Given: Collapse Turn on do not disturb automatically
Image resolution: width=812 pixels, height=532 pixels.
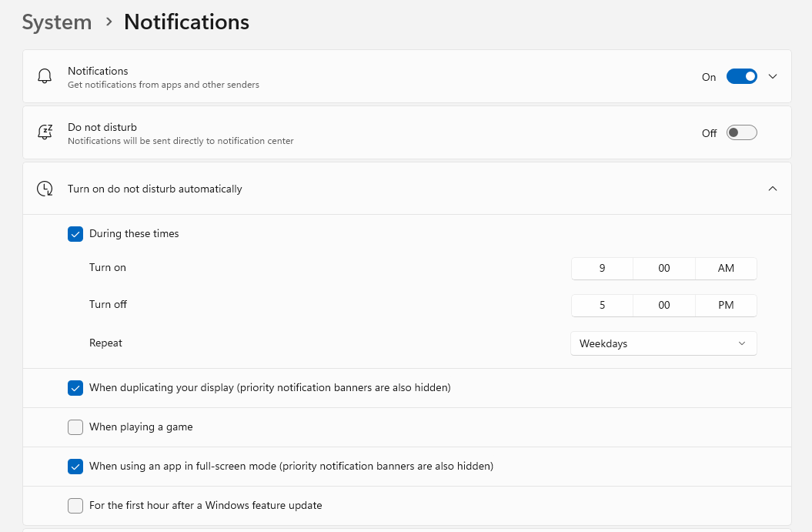Looking at the screenshot, I should (x=773, y=189).
